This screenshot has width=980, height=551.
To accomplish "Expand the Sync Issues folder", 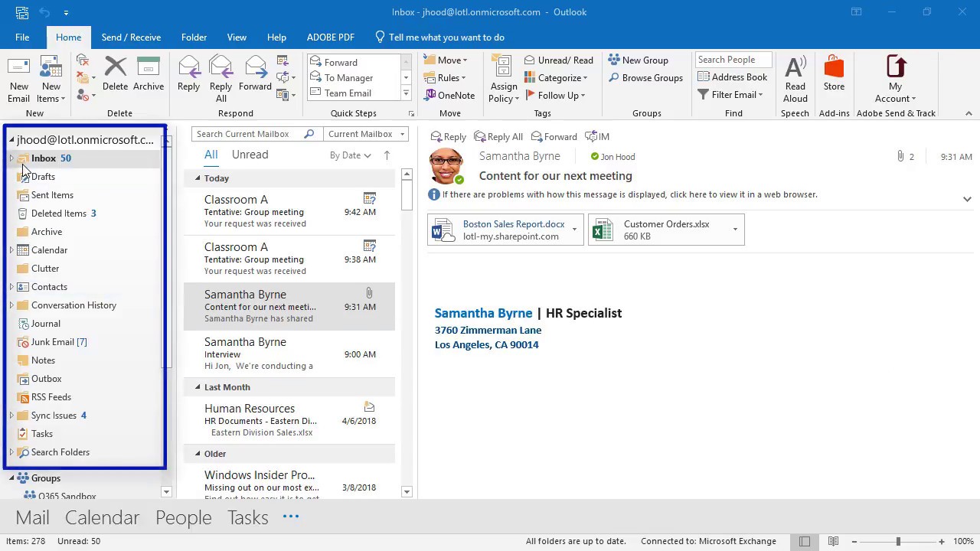I will pos(11,416).
